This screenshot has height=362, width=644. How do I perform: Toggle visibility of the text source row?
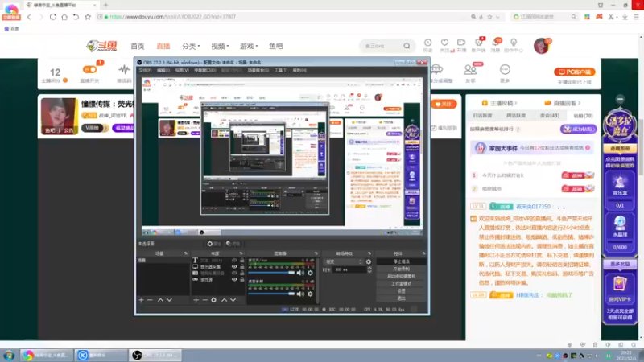pyautogui.click(x=234, y=260)
